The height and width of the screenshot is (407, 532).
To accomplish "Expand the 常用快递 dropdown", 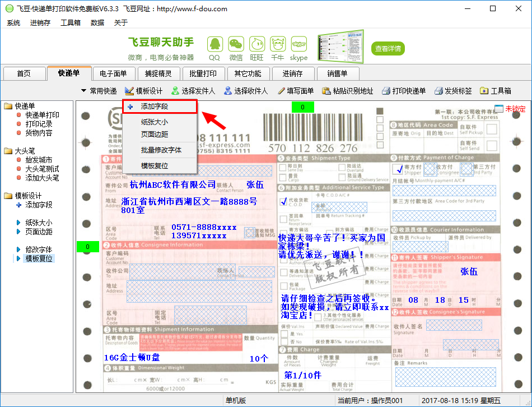I will tap(99, 91).
